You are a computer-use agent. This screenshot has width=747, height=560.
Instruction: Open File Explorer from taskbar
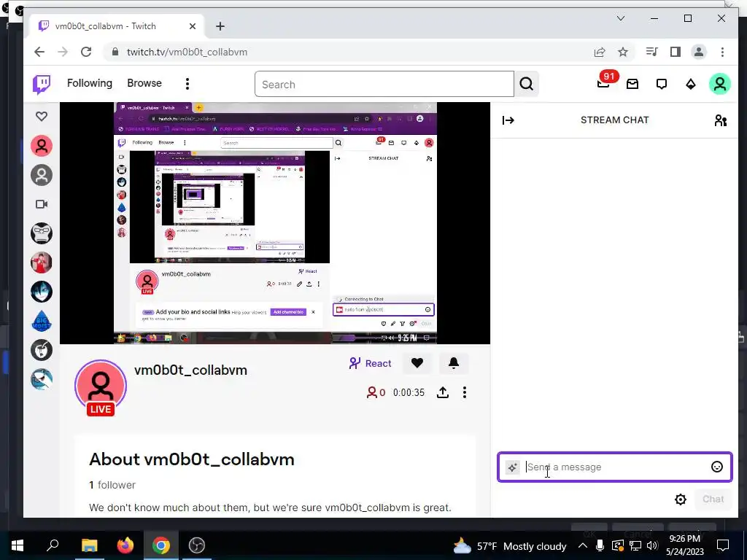tap(89, 545)
